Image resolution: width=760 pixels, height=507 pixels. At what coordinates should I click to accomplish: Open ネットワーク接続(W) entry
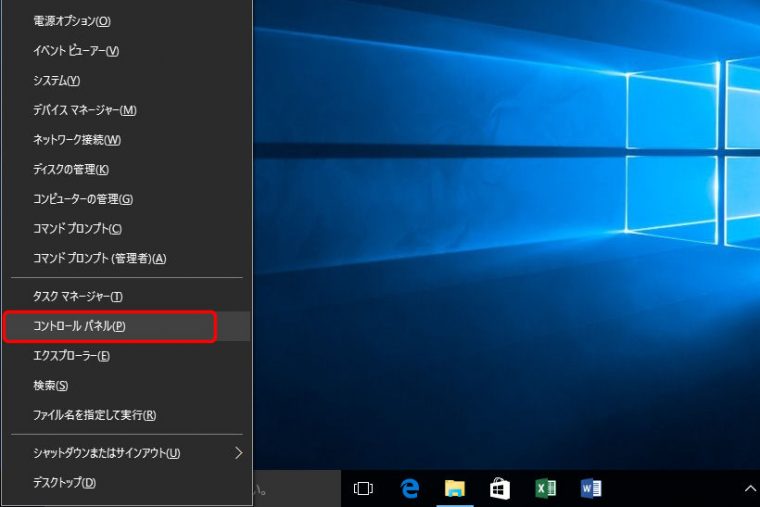pos(127,140)
